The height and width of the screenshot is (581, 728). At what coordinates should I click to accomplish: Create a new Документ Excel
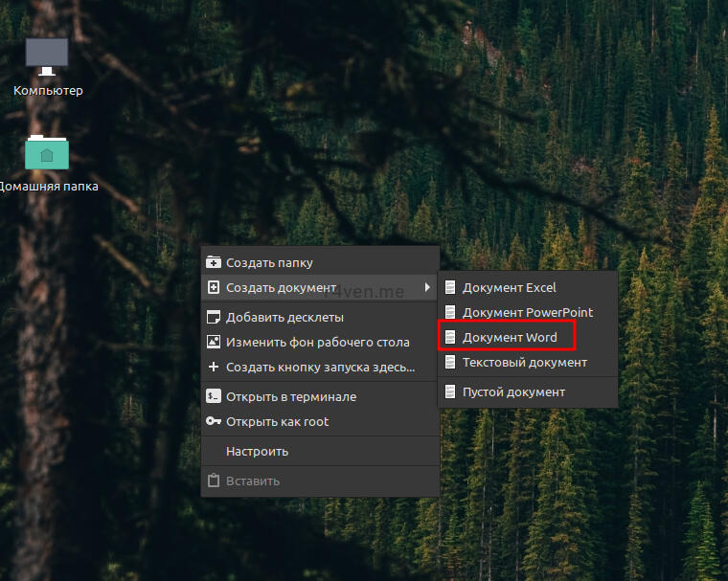tap(509, 287)
